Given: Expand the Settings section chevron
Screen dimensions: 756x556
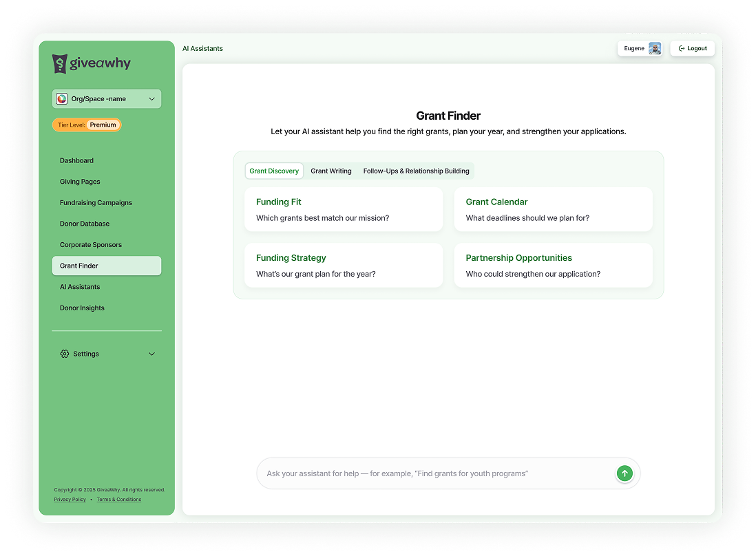Looking at the screenshot, I should (151, 353).
